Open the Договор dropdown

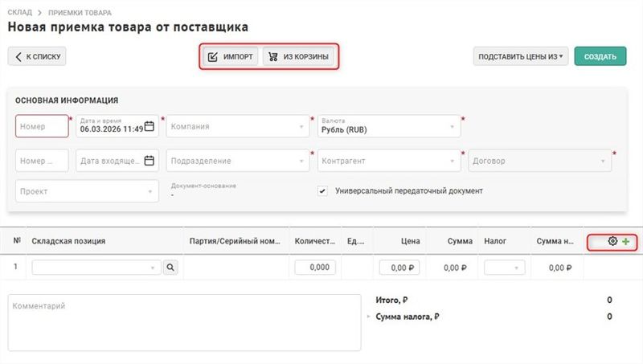tap(539, 161)
